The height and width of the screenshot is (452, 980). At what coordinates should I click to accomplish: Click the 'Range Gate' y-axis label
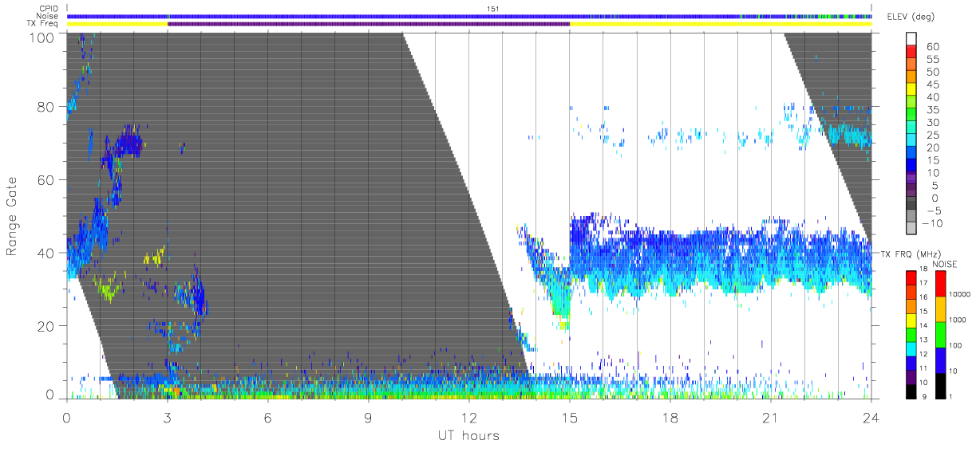click(12, 216)
